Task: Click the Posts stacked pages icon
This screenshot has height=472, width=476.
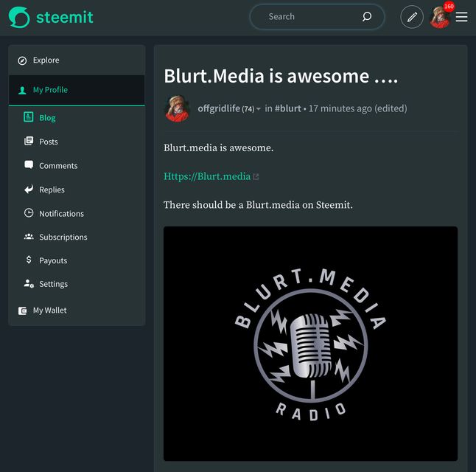Action: pyautogui.click(x=29, y=141)
